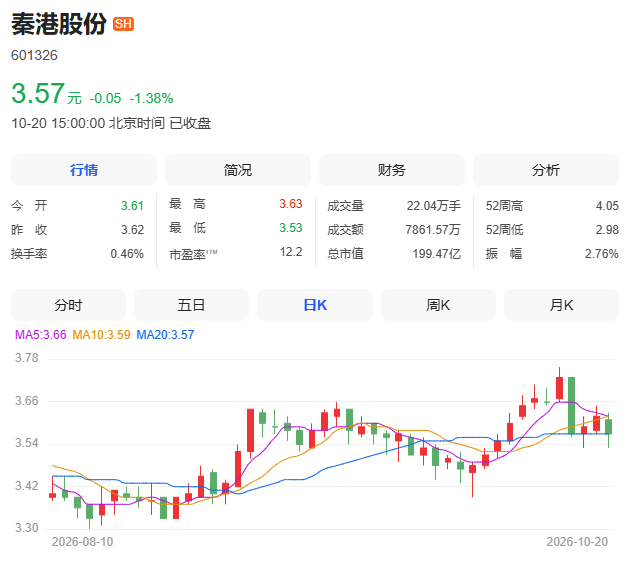Click the 换手率 label
Image resolution: width=634 pixels, height=561 pixels.
click(x=29, y=254)
